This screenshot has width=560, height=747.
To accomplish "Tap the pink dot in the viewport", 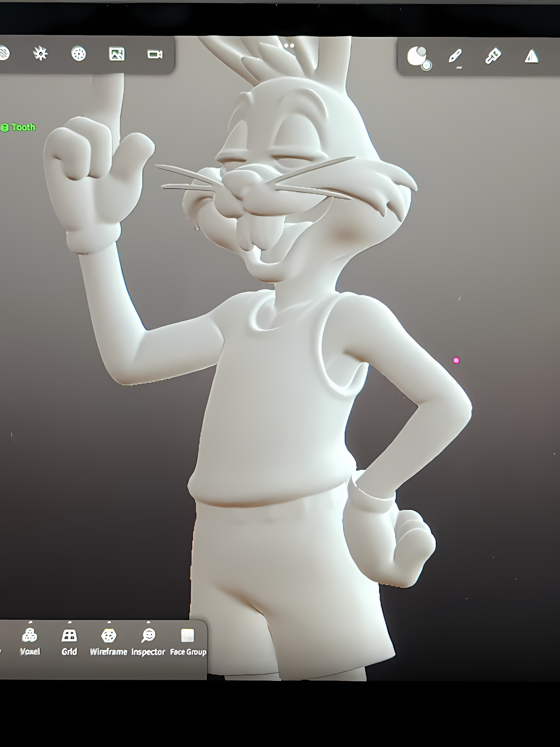I will pos(456,360).
